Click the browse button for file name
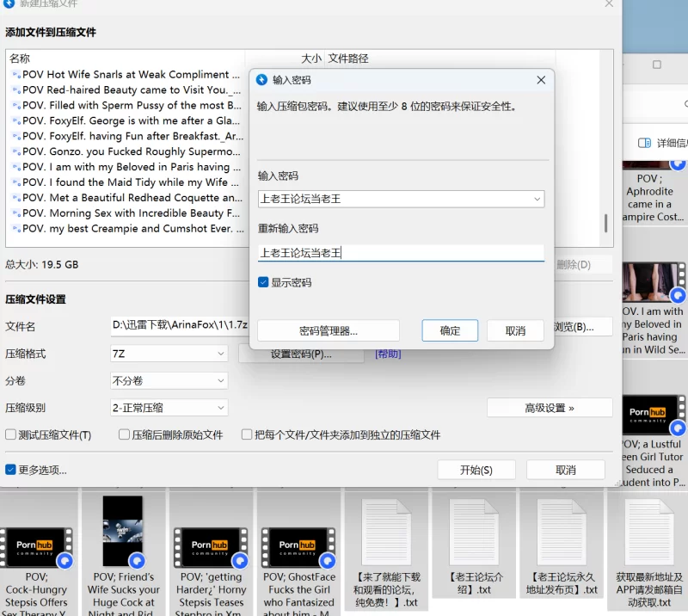 pyautogui.click(x=583, y=327)
